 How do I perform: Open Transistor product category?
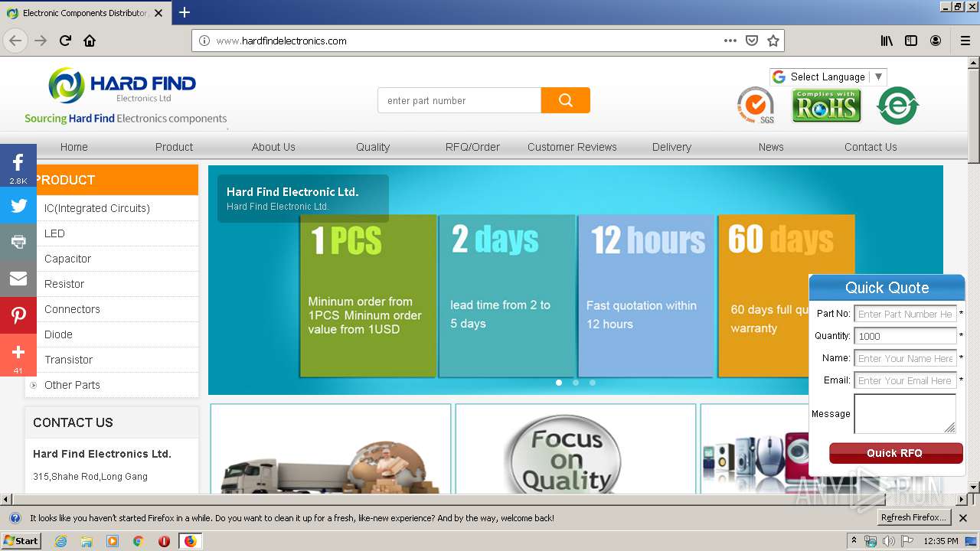(x=68, y=360)
